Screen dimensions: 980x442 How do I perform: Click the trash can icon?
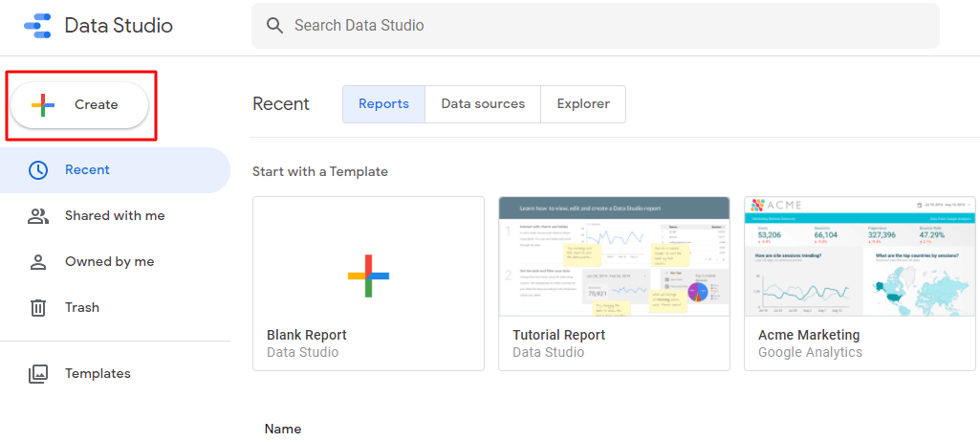click(x=39, y=308)
